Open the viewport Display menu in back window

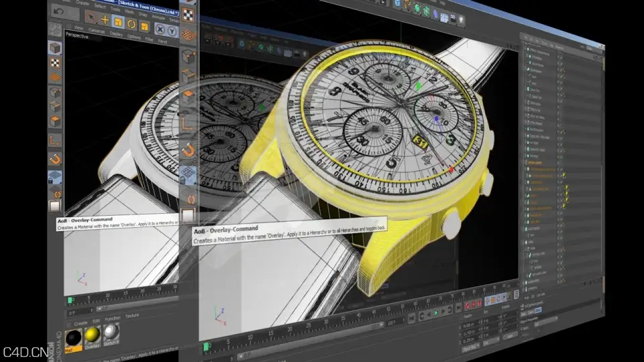116,34
